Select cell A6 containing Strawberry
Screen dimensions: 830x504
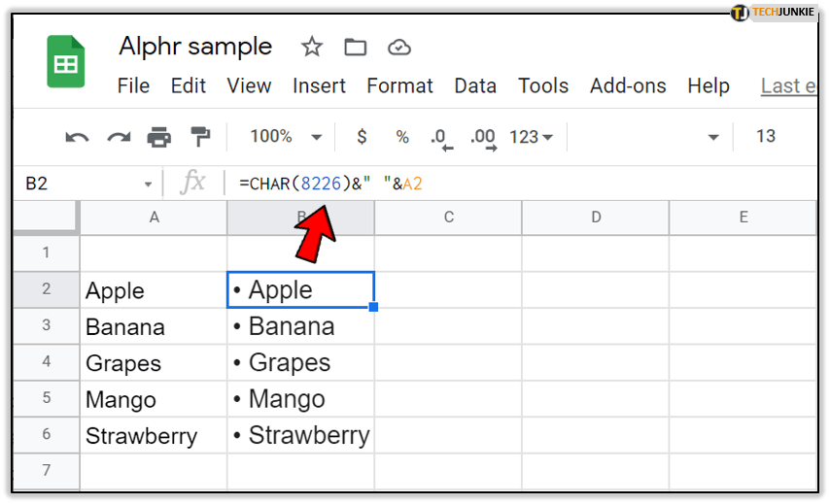[154, 436]
